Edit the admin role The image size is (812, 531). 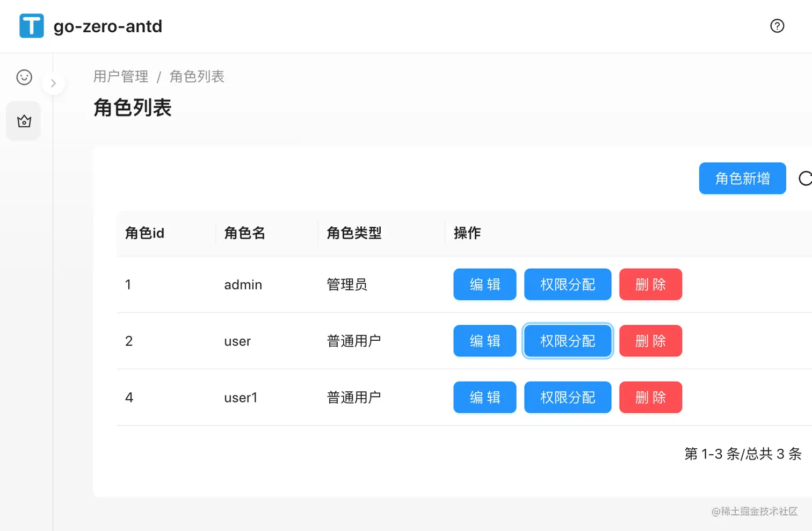tap(484, 284)
